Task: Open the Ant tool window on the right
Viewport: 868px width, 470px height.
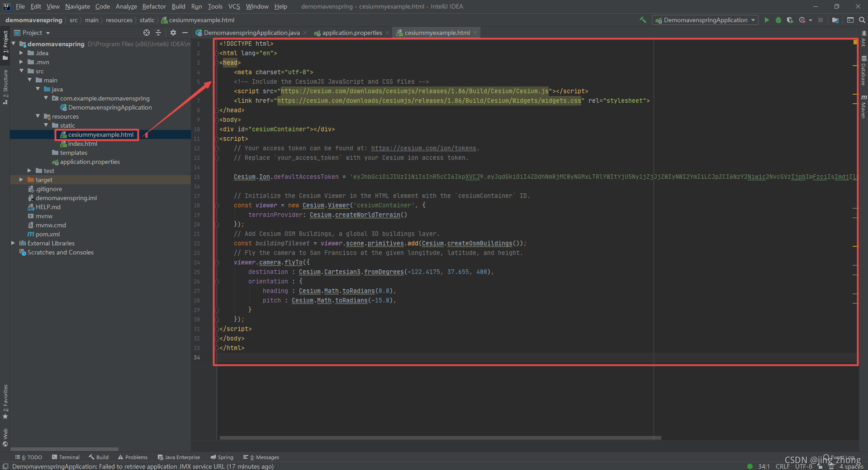Action: click(863, 39)
